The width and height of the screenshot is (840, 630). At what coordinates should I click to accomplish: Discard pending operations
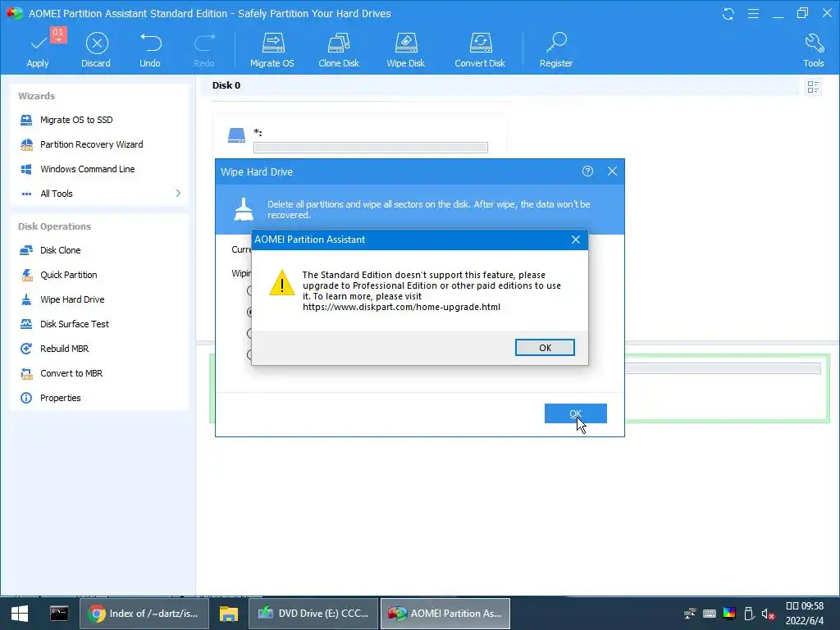(97, 50)
